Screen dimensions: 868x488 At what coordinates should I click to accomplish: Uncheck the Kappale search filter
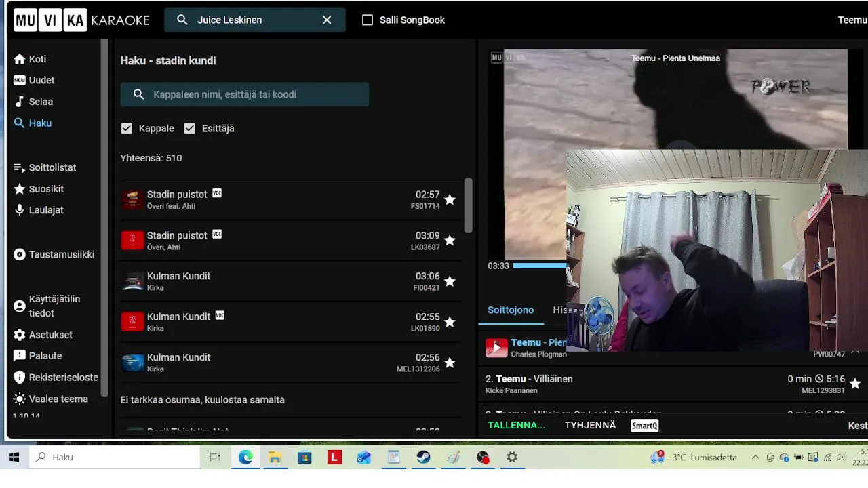coord(126,128)
